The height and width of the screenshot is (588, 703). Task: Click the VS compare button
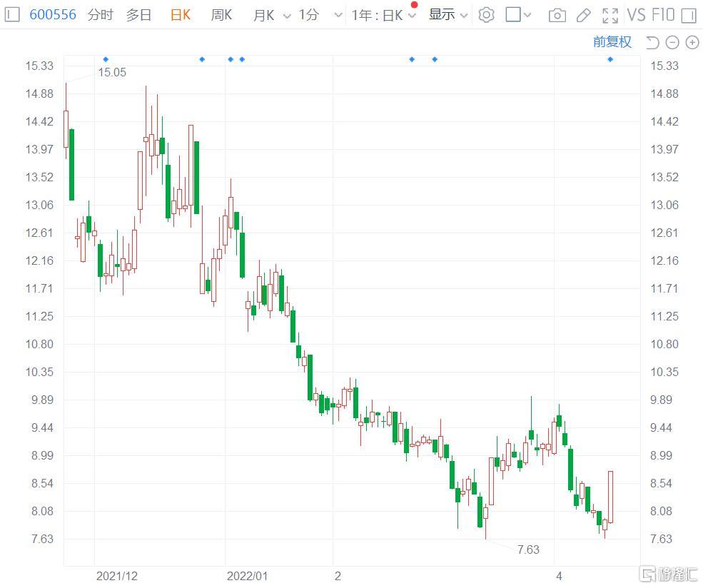[x=636, y=15]
